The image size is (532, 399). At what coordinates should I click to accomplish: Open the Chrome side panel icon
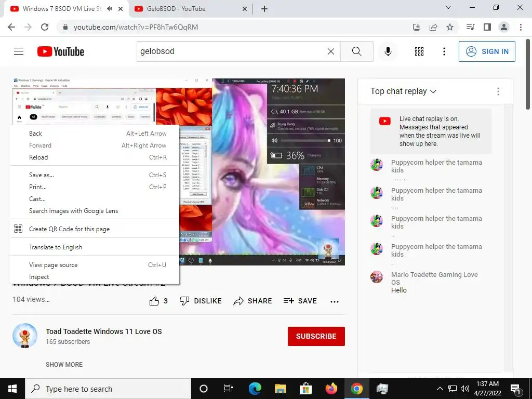[x=487, y=27]
